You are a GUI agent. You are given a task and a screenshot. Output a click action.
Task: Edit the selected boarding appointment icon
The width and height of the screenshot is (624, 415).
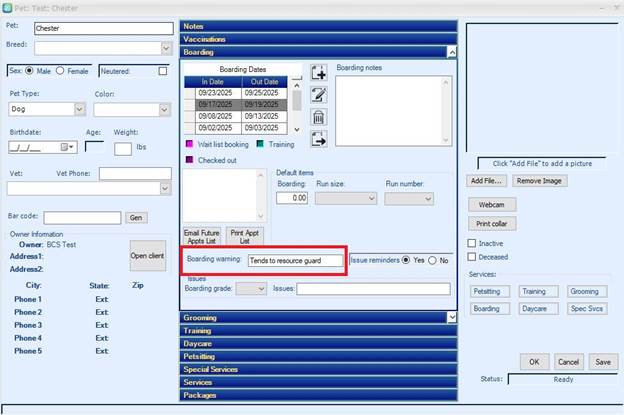(x=319, y=95)
